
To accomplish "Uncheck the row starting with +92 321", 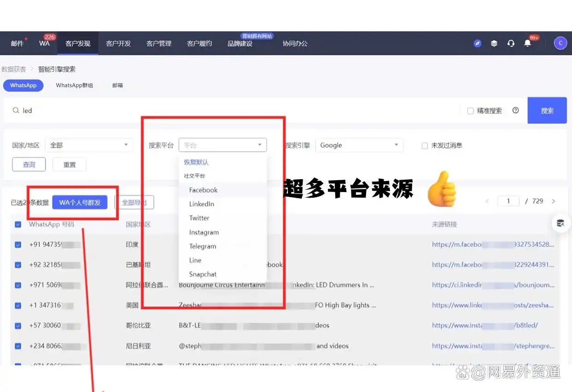I will point(18,265).
